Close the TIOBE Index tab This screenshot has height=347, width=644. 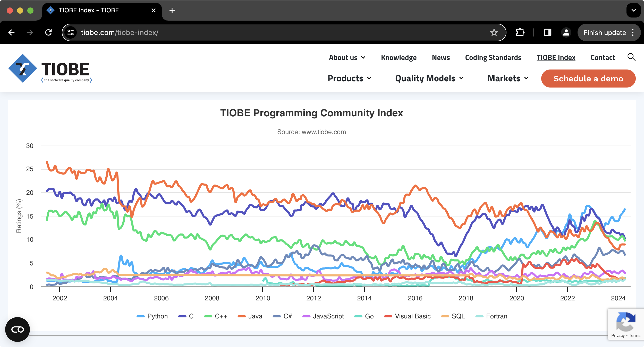point(154,10)
